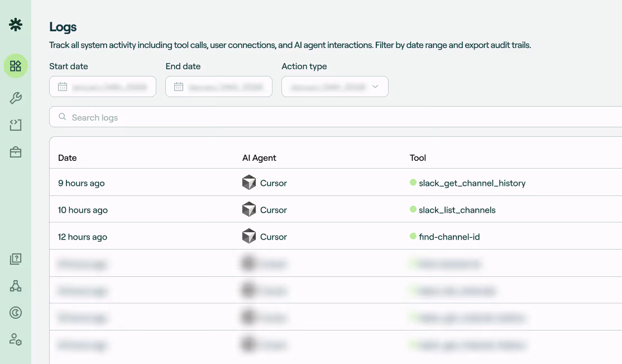
Task: Click the green status dot beside find-channel-id
Action: coord(412,236)
